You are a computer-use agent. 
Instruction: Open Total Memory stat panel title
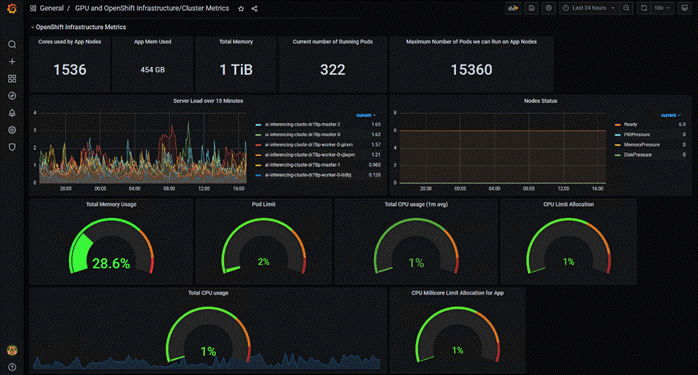pyautogui.click(x=236, y=42)
